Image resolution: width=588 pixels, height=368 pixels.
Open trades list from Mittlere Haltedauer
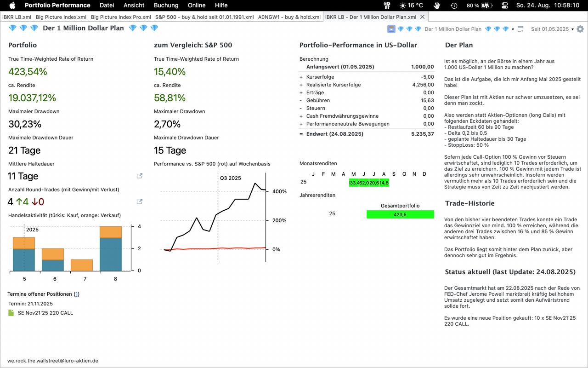point(140,176)
